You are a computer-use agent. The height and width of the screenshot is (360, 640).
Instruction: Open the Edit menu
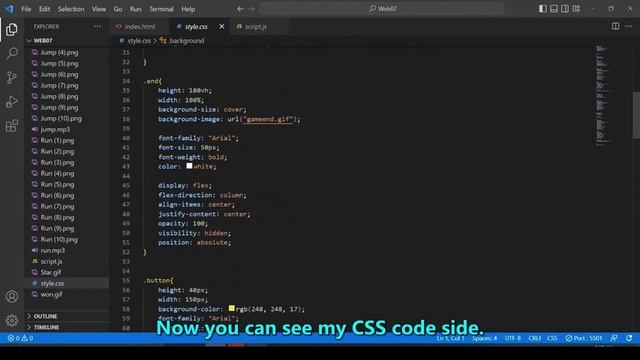44,9
